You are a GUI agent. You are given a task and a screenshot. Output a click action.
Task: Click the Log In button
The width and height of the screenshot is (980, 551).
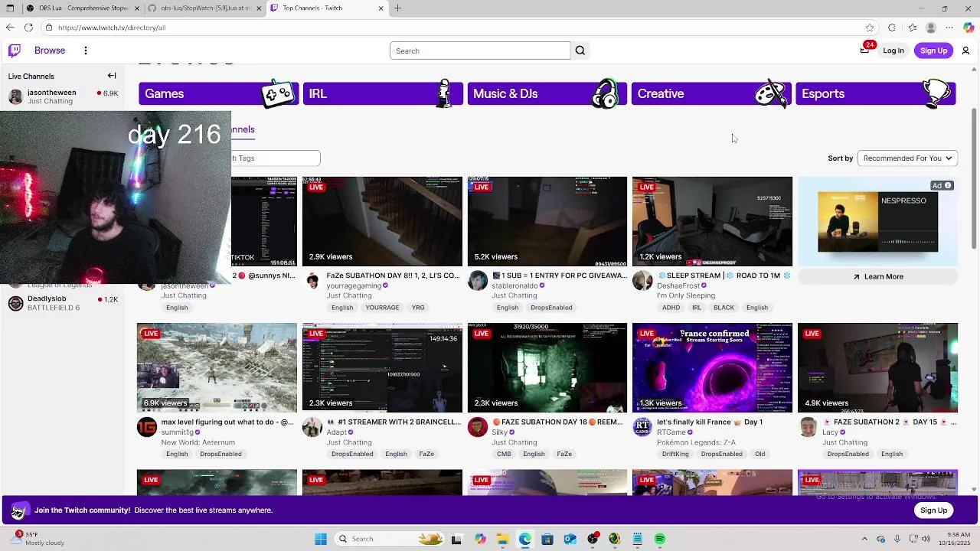tap(893, 51)
